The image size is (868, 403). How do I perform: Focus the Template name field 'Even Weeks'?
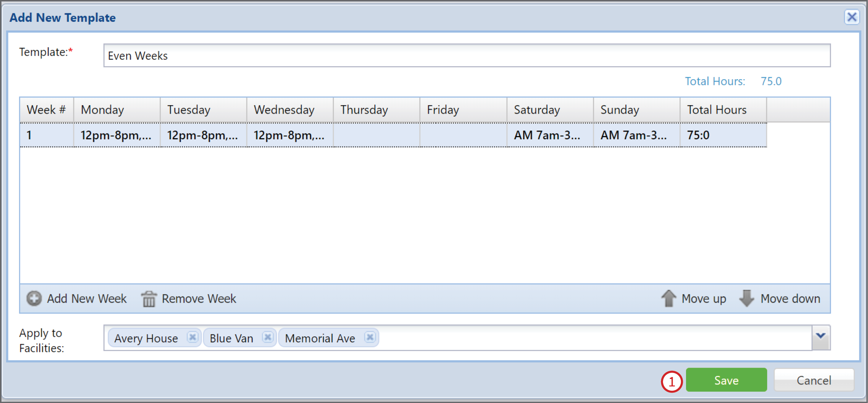click(x=467, y=56)
